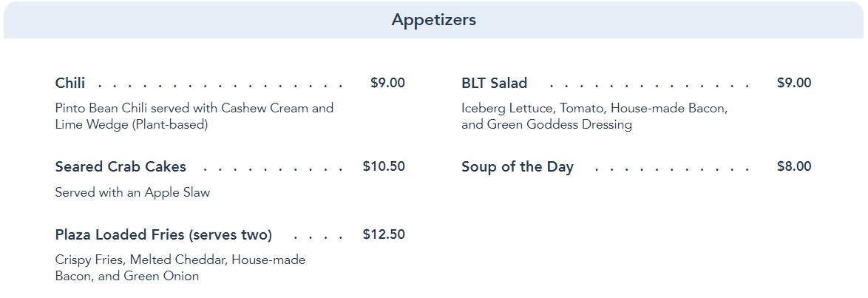Click the Pinto Bean Chili description text
The height and width of the screenshot is (298, 868).
click(x=194, y=108)
